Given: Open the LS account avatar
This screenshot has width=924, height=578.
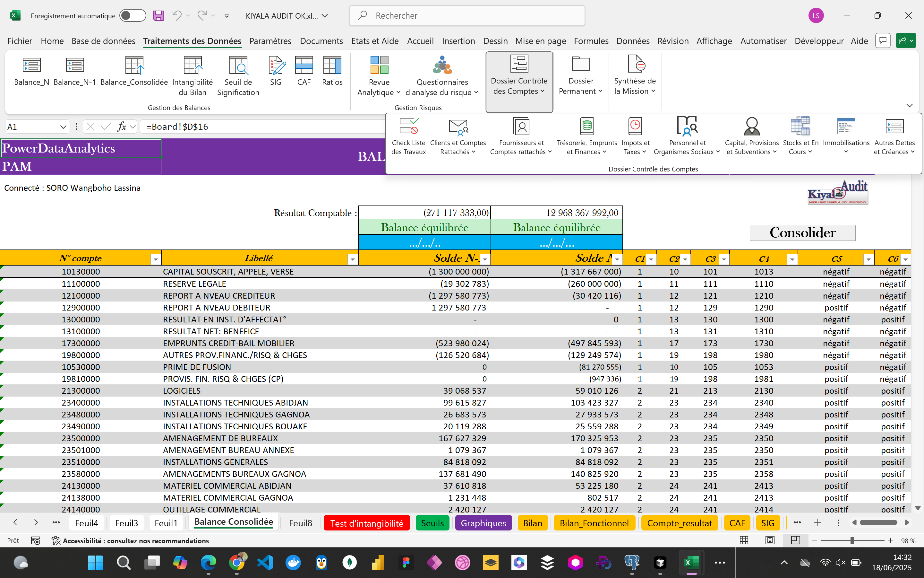Looking at the screenshot, I should click(x=816, y=16).
